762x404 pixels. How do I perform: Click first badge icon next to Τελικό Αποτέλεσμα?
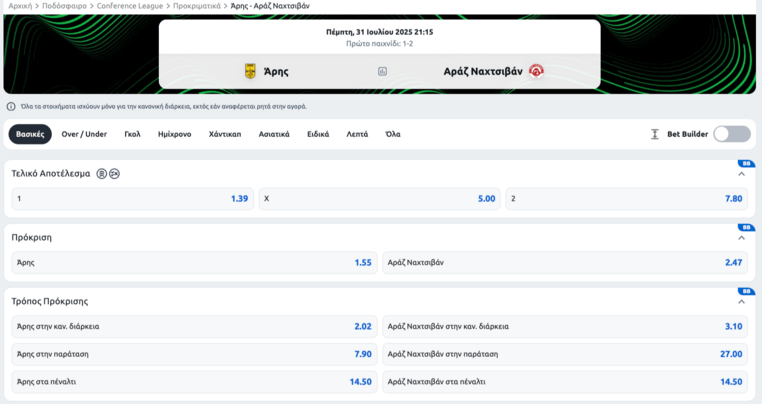101,174
